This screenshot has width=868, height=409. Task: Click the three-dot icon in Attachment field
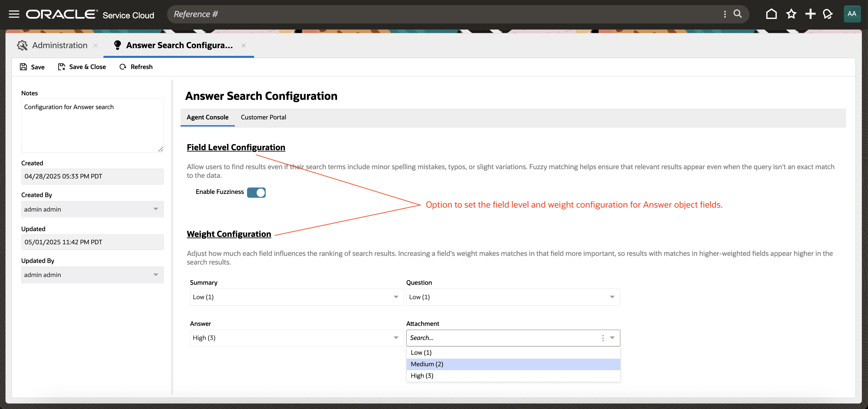coord(603,338)
